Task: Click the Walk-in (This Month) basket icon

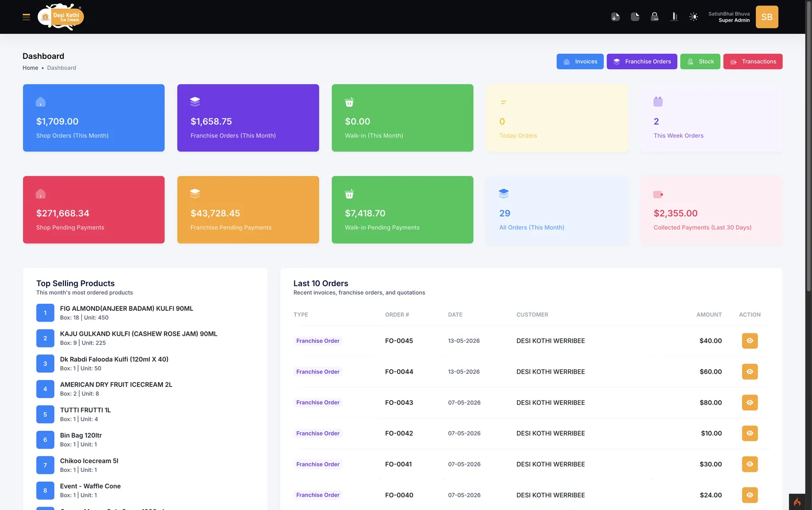Action: (349, 102)
